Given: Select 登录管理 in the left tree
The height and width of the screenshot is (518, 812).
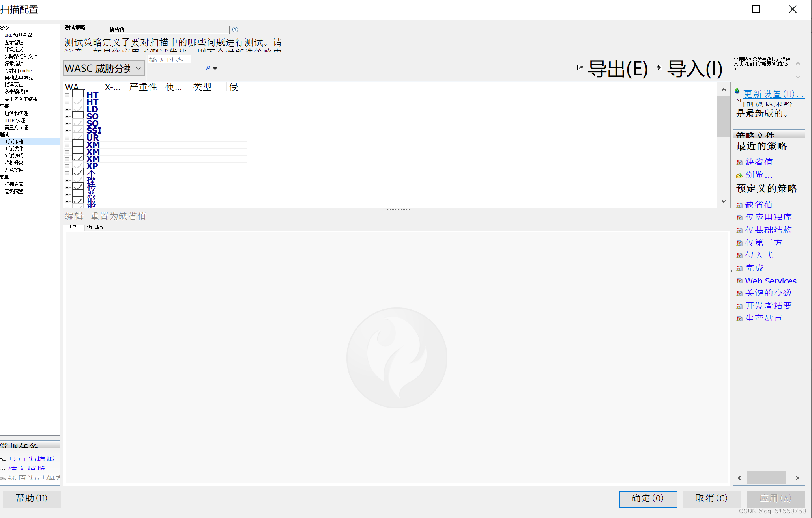Looking at the screenshot, I should [x=14, y=42].
